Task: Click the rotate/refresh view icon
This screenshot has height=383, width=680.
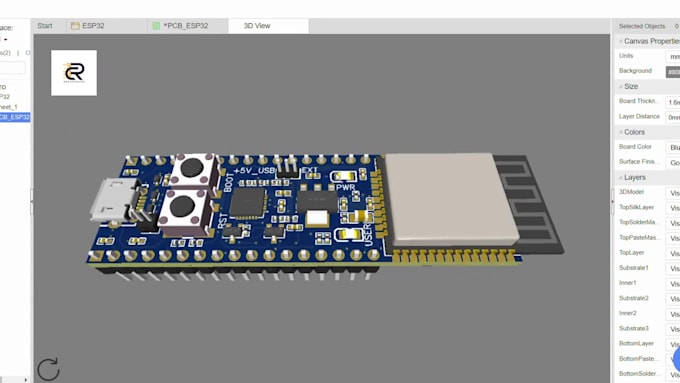Action: (48, 369)
